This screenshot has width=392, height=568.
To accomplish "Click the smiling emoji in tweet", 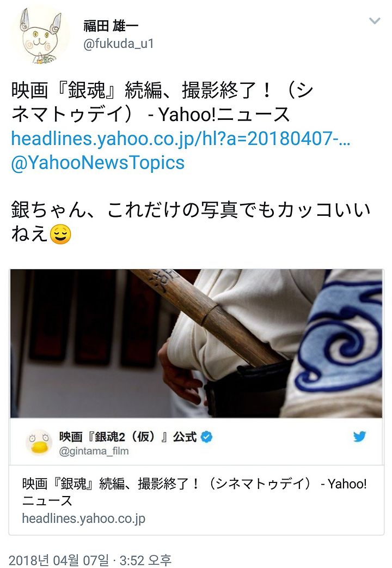I will point(60,234).
